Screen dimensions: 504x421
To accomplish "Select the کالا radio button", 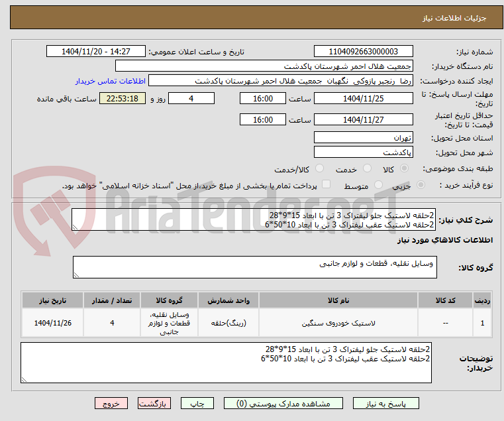I will (405, 168).
